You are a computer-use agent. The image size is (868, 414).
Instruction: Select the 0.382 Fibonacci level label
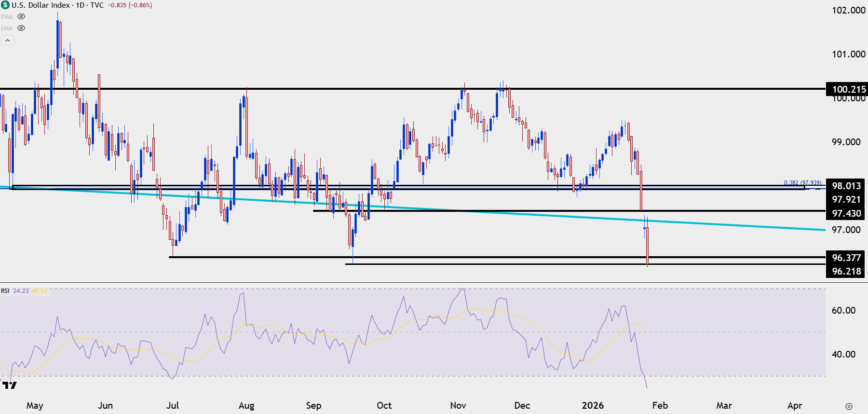click(x=802, y=183)
